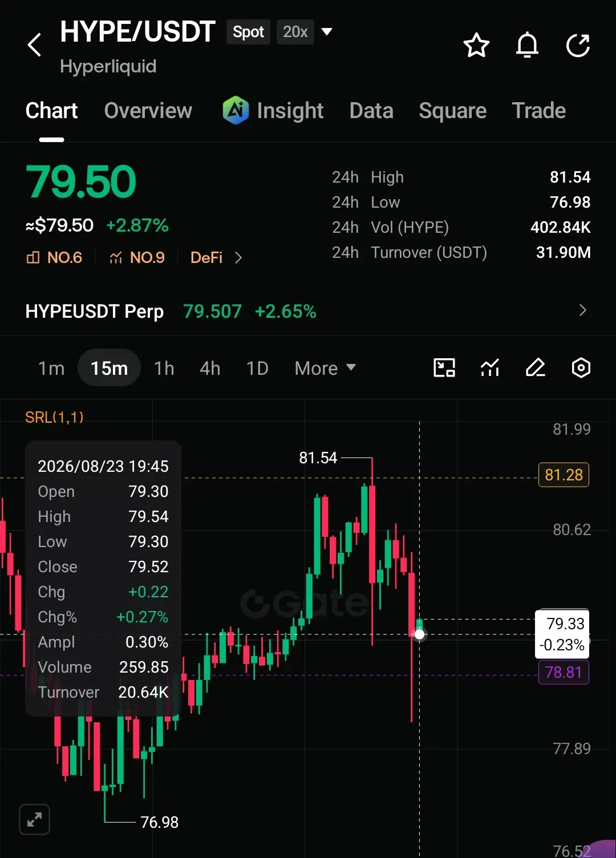
Task: Open HYPEUSDT Perp contract row
Action: [308, 311]
